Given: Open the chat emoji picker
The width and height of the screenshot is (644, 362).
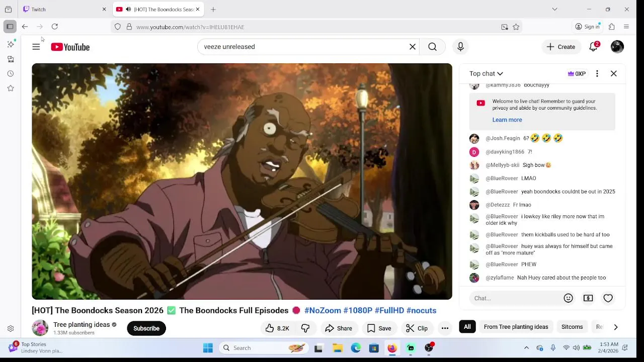Looking at the screenshot, I should point(569,298).
